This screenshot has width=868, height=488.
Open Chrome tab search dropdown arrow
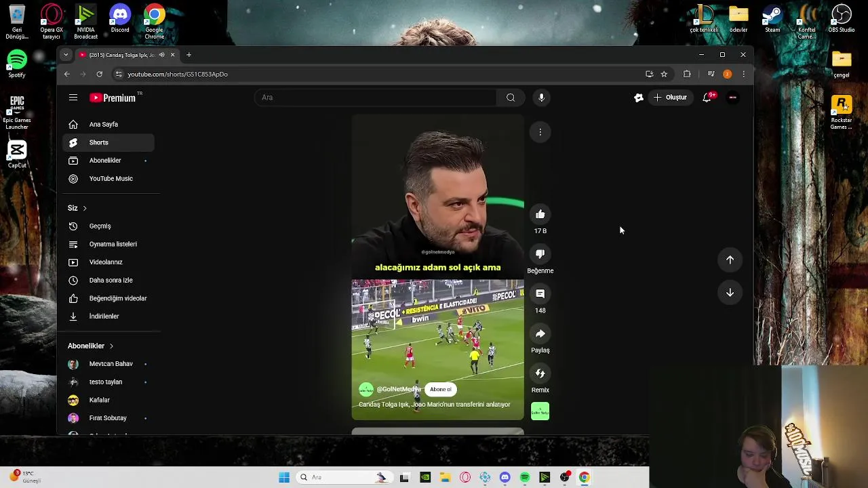66,55
